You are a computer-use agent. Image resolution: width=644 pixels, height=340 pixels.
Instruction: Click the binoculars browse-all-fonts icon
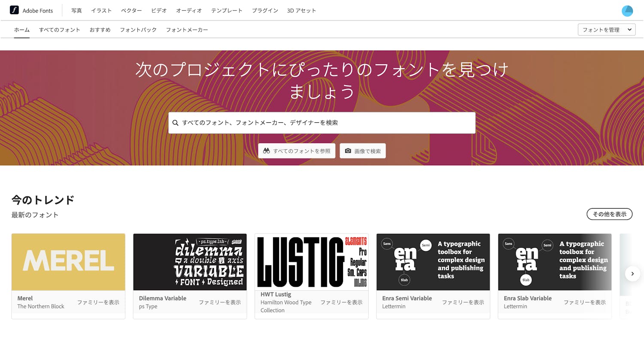click(267, 151)
